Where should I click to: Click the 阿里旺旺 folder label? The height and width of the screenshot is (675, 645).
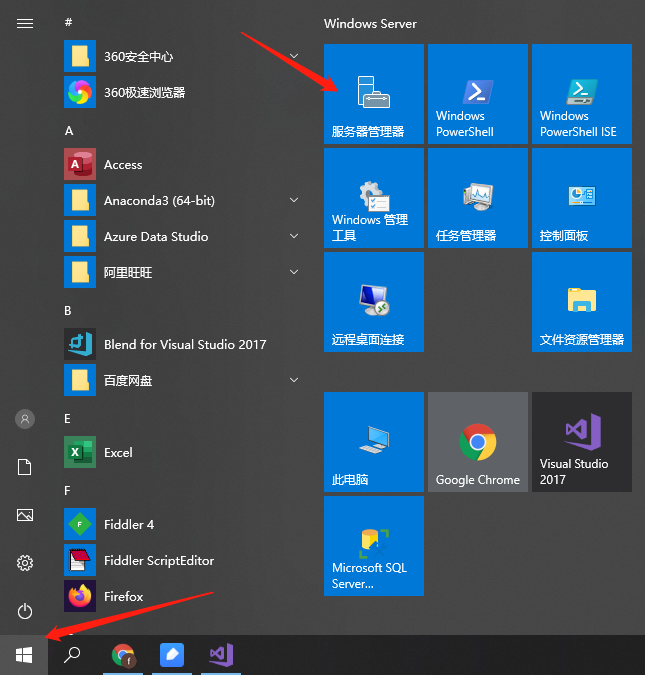click(x=128, y=272)
